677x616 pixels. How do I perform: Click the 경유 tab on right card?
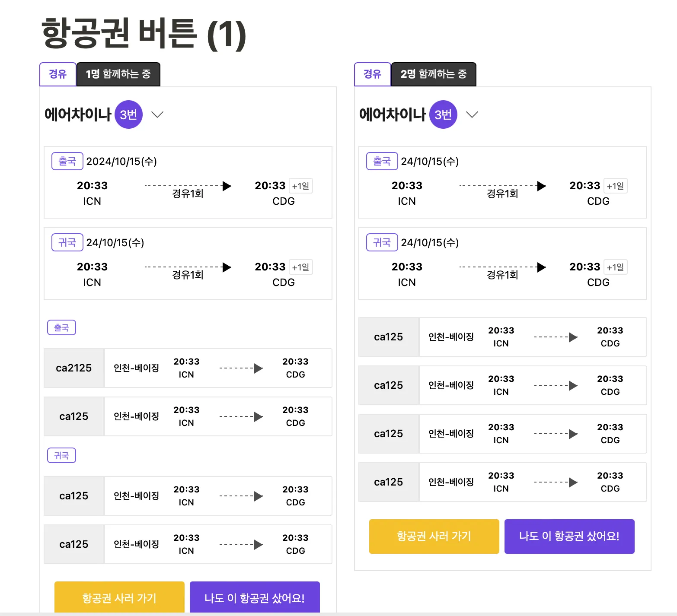tap(373, 74)
